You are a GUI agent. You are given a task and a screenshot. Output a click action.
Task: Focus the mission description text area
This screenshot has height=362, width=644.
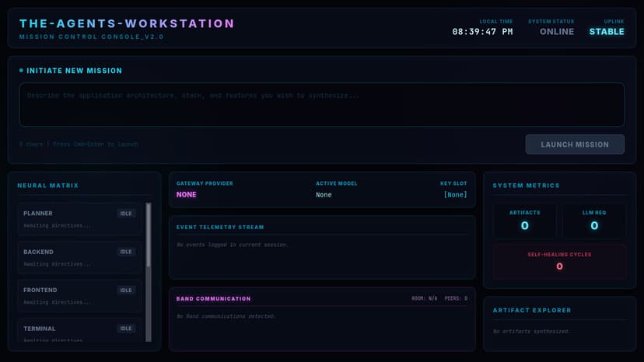[x=322, y=105]
